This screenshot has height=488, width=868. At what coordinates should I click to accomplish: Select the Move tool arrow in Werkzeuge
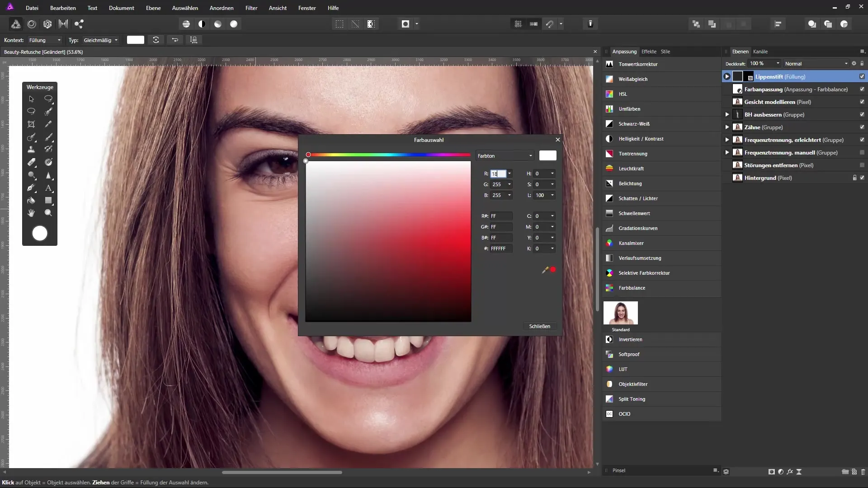[31, 99]
